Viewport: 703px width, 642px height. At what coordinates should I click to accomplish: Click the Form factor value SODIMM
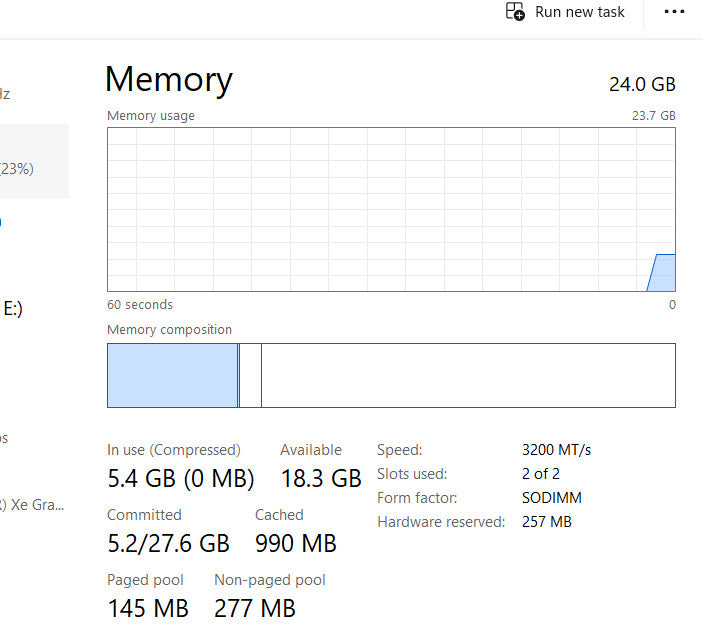click(x=551, y=498)
